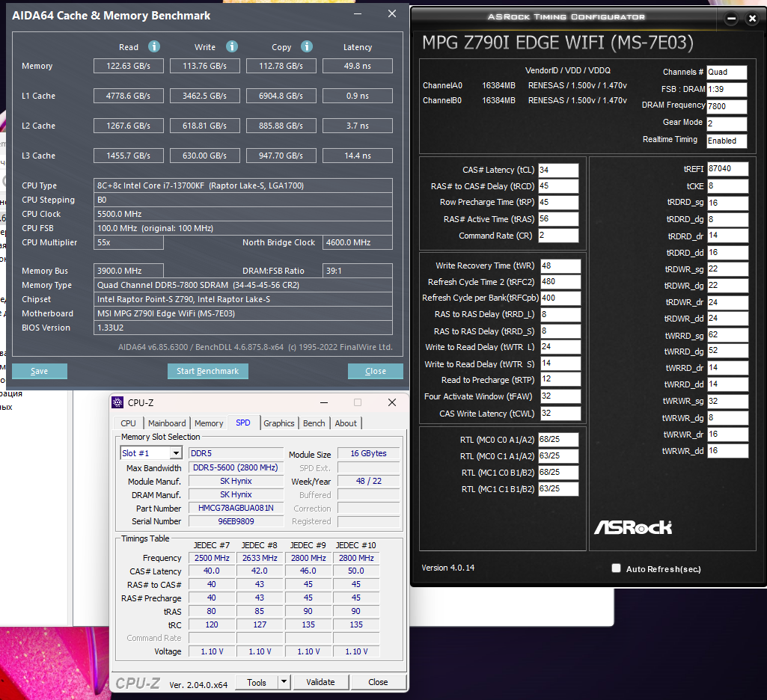The width and height of the screenshot is (767, 700).
Task: Click the Realtime Timing field showing Enabled
Action: 727,141
